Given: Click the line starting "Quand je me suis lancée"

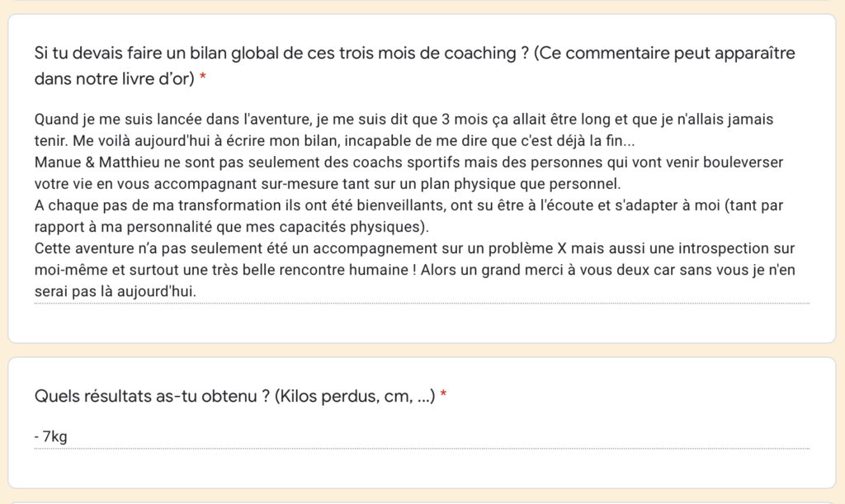Looking at the screenshot, I should (x=404, y=120).
